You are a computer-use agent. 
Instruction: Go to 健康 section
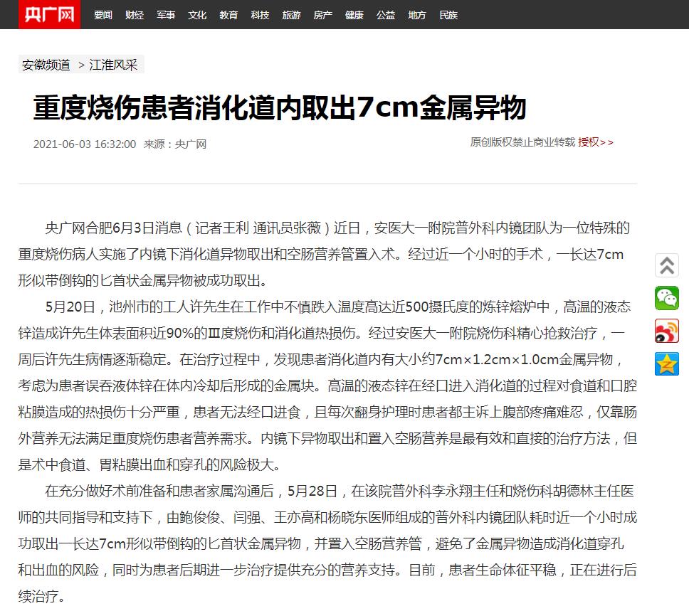[x=354, y=15]
